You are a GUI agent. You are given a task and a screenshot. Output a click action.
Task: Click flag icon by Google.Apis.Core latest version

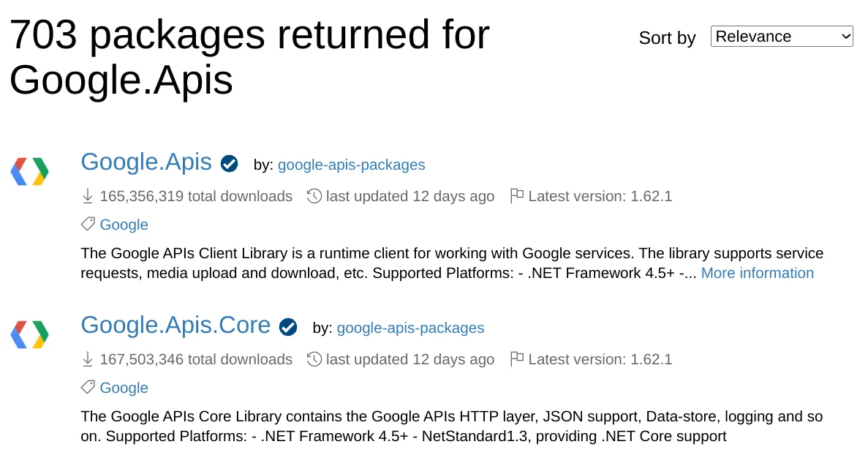pos(516,358)
